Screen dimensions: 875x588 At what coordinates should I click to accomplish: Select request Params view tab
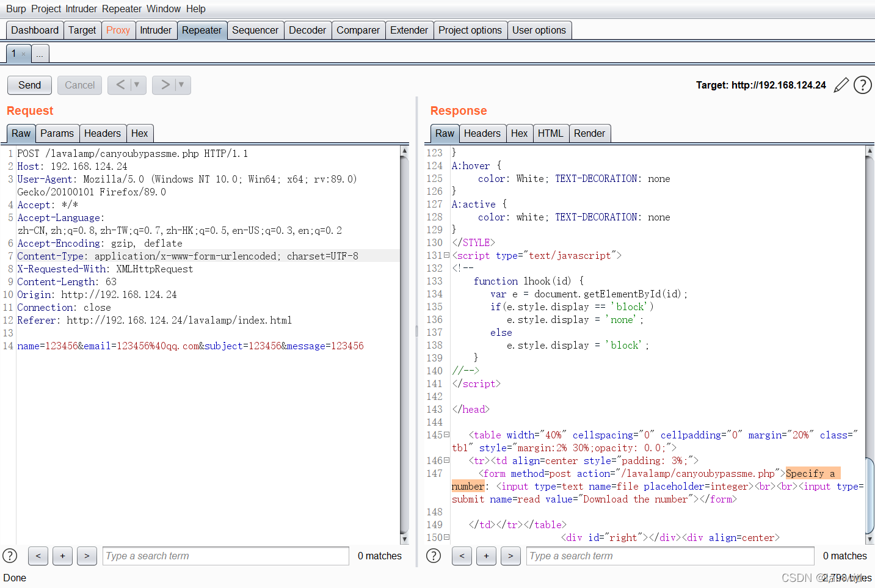(57, 133)
